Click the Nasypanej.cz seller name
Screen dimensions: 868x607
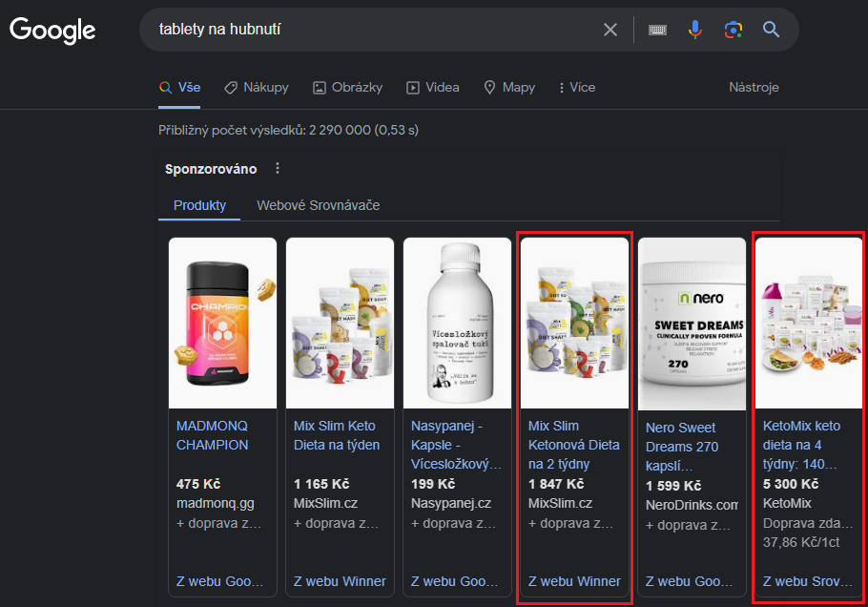451,503
